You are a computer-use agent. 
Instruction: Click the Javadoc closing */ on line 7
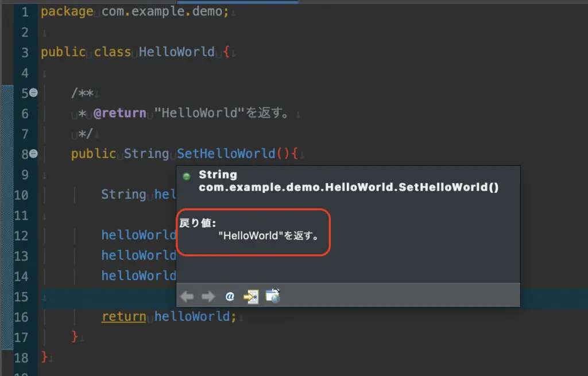tap(85, 133)
